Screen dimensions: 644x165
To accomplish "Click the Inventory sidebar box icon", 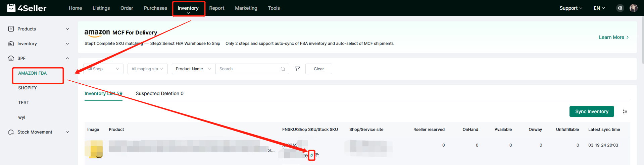I will pyautogui.click(x=11, y=44).
